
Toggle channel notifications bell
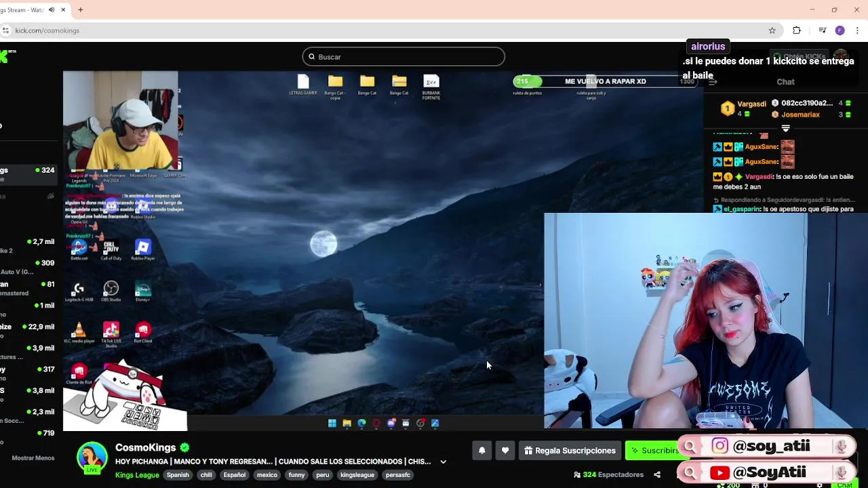[x=482, y=451]
